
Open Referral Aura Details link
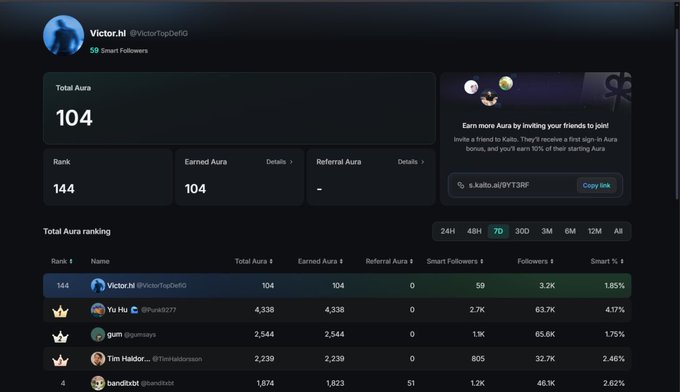tap(411, 162)
